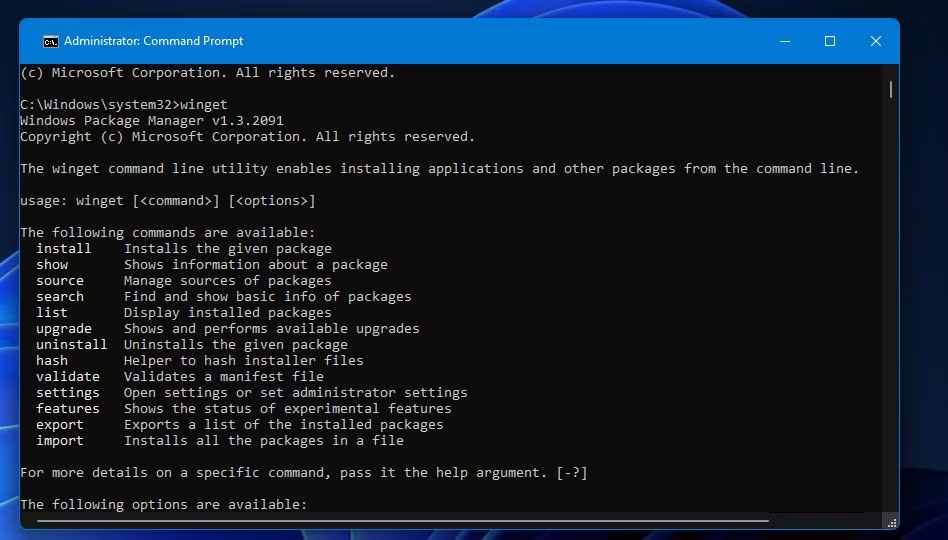Click the 'list' command entry
This screenshot has height=540, width=948.
coord(52,313)
